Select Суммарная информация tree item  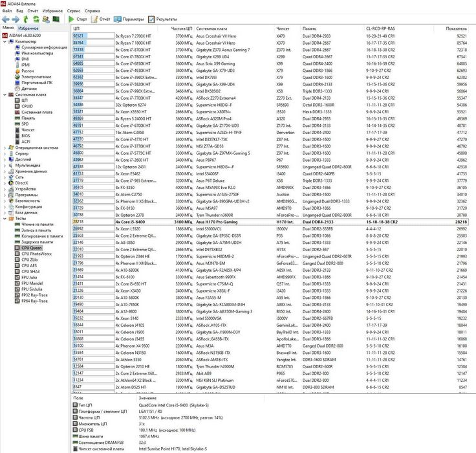click(x=45, y=47)
